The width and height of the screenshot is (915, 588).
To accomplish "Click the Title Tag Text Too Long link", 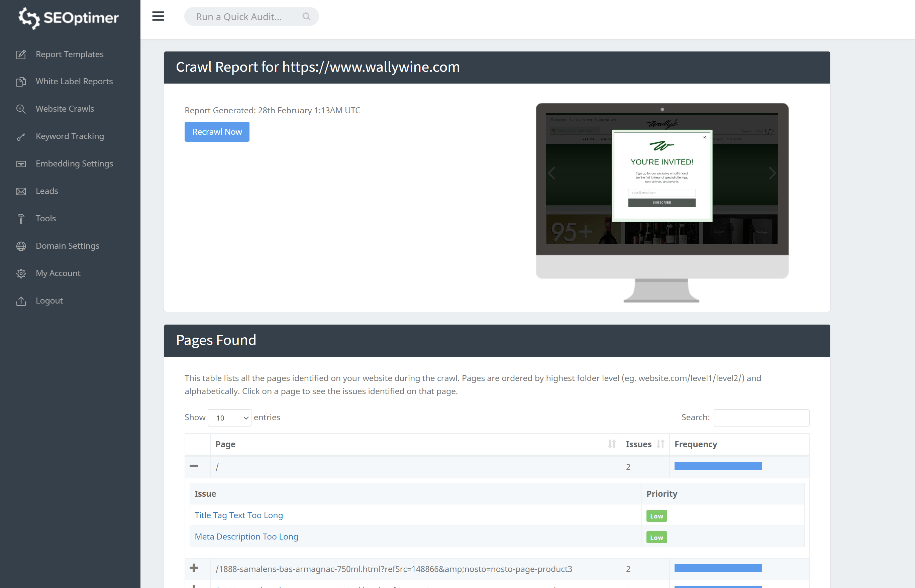I will 238,515.
